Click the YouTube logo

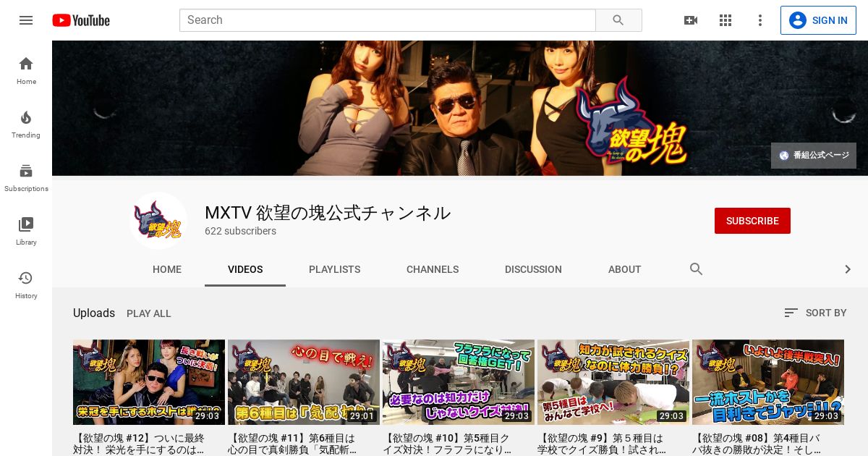(81, 20)
